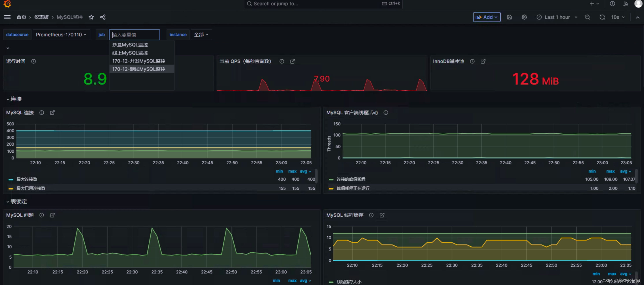
Task: Show info for MySQL 客户端线程活动 panel
Action: (x=386, y=113)
